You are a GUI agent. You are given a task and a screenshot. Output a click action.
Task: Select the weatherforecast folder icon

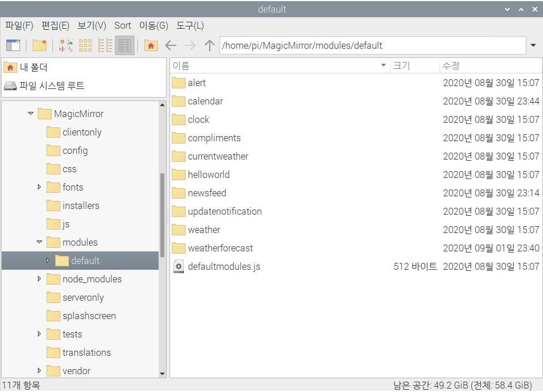(179, 248)
